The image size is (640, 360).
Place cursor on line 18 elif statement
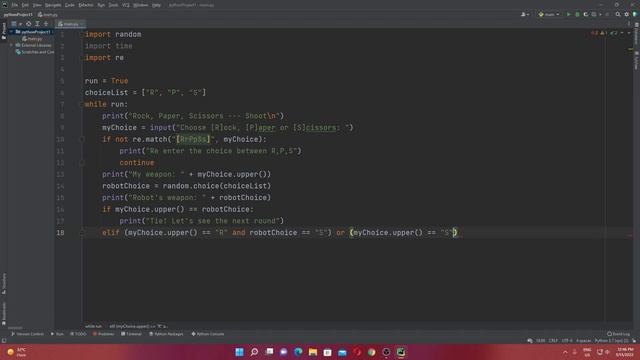click(x=280, y=233)
